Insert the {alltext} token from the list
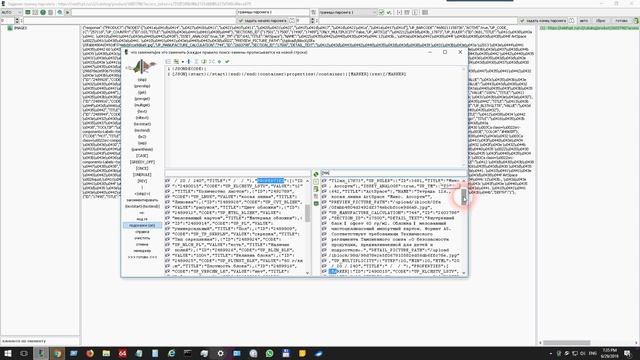Viewport: 640px width, 360px height. [x=142, y=118]
